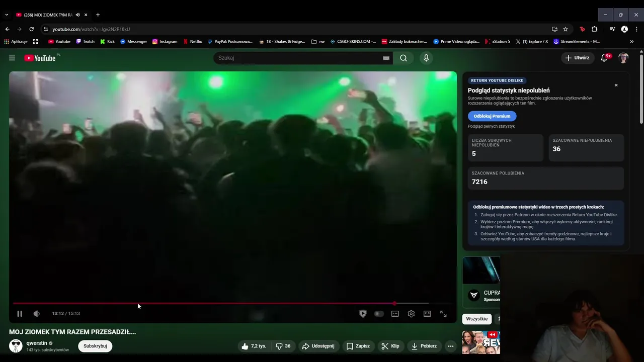Viewport: 644px width, 362px height.
Task: Start voice search with microphone icon
Action: [426, 58]
